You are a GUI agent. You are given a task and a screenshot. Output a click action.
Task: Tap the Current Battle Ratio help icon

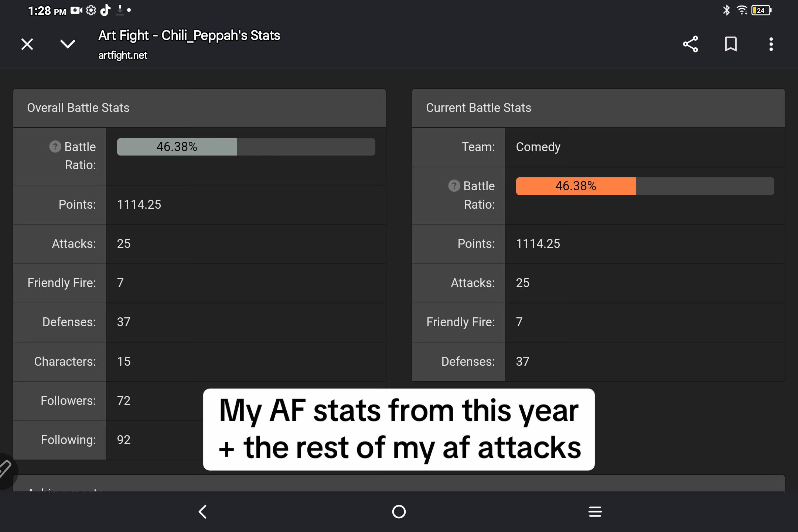pyautogui.click(x=454, y=186)
